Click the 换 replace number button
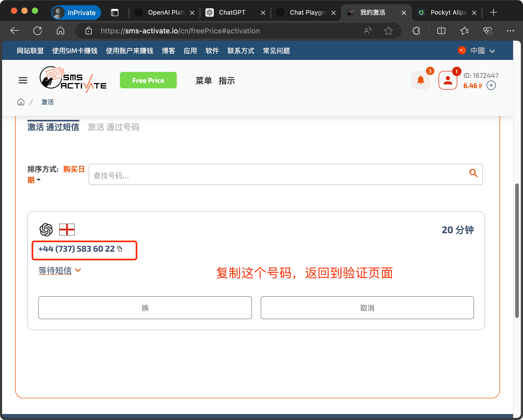This screenshot has width=523, height=420. coord(145,308)
